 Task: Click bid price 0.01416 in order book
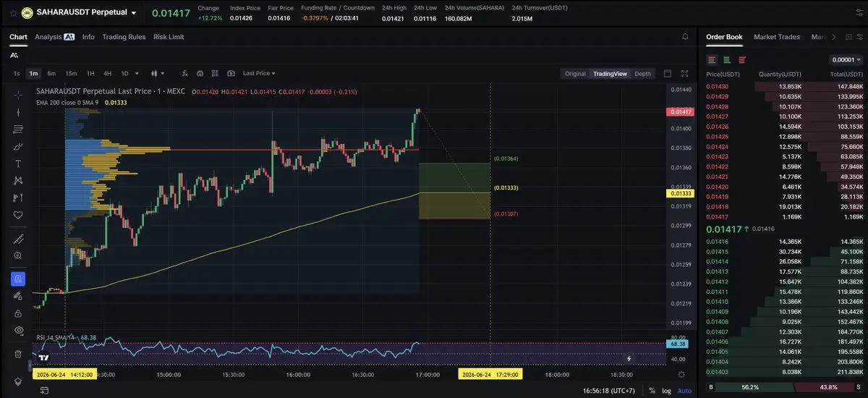(x=717, y=241)
